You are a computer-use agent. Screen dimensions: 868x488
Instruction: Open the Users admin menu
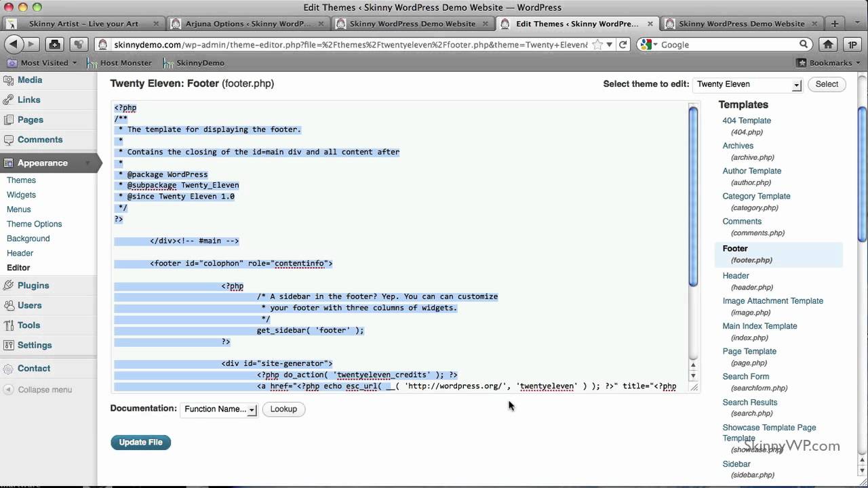[x=30, y=306]
